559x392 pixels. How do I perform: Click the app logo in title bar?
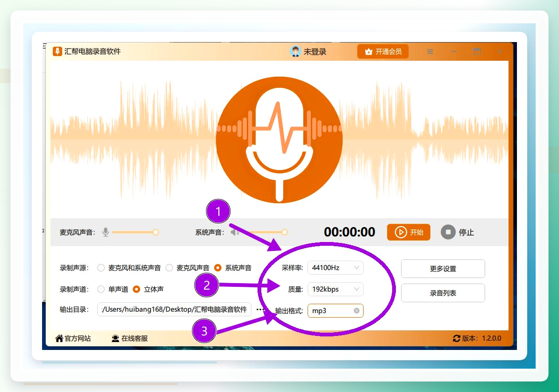click(x=57, y=51)
